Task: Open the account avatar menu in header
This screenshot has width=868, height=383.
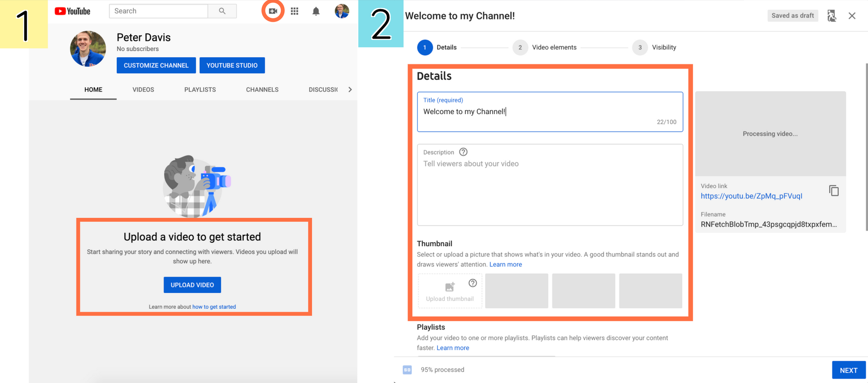Action: 342,11
